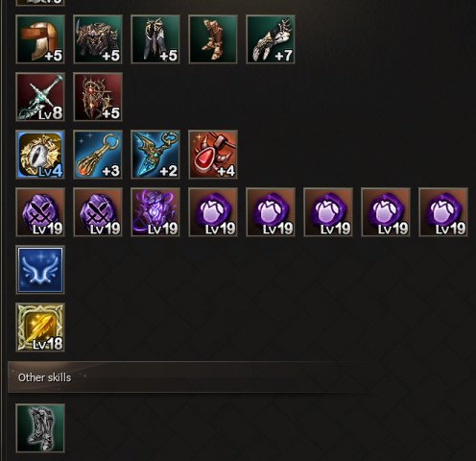Click the glowing purple armor rune Lv19

[155, 212]
